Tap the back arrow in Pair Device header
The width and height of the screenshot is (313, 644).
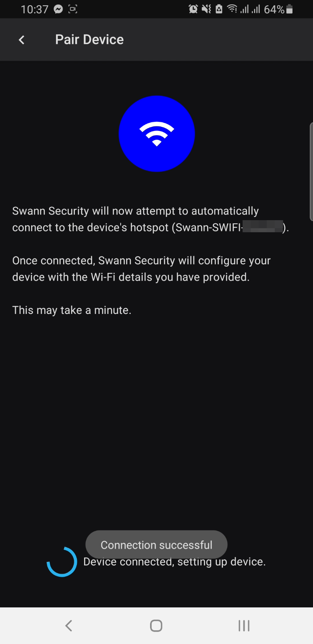point(22,39)
